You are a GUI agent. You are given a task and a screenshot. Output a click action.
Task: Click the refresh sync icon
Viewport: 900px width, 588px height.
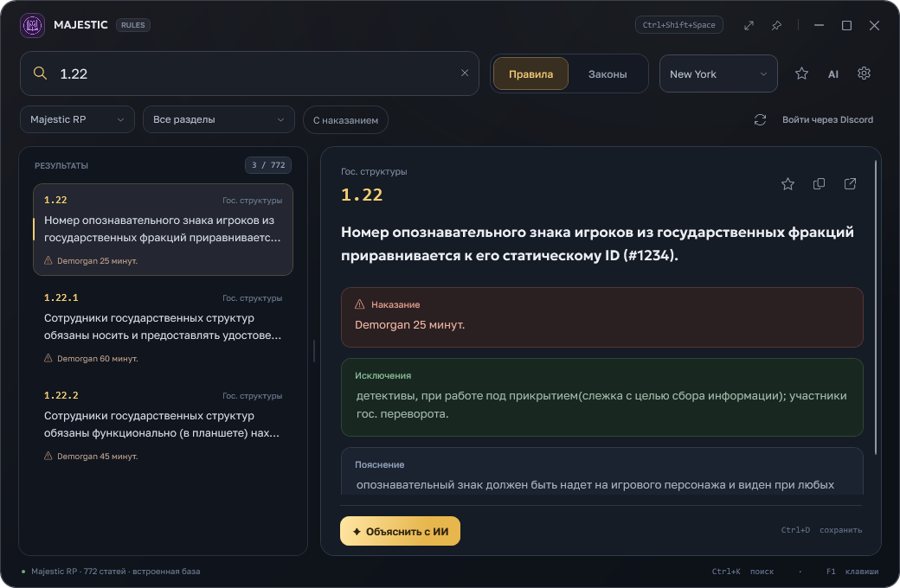pos(760,120)
